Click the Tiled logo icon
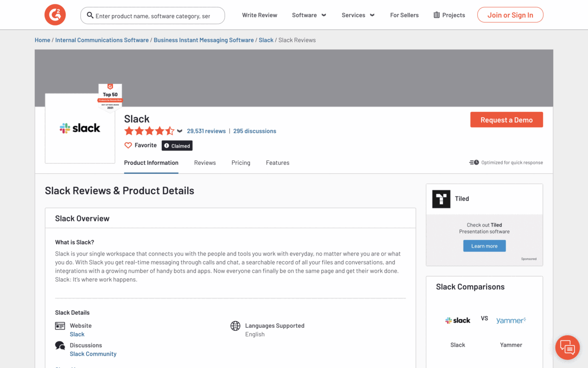The image size is (588, 368). [441, 199]
